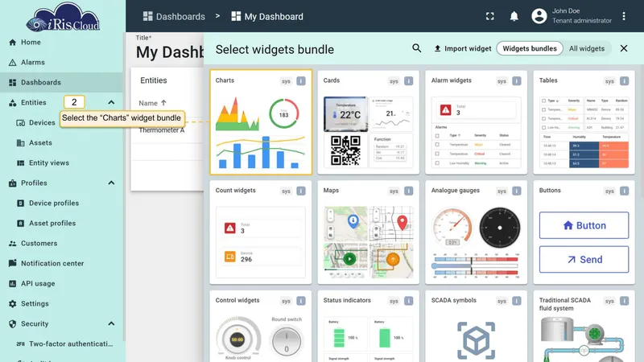Click the Entity views icon
This screenshot has height=362, width=644.
point(21,163)
